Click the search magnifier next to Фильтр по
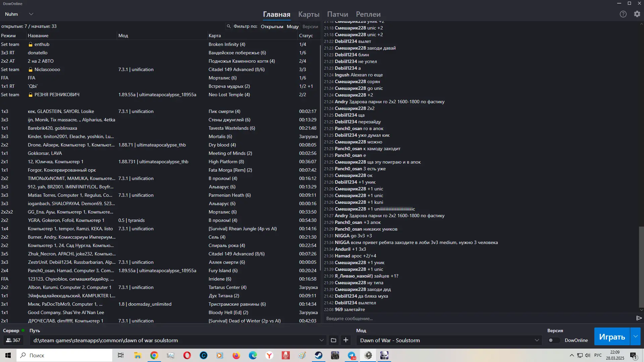The height and width of the screenshot is (362, 644). click(229, 26)
